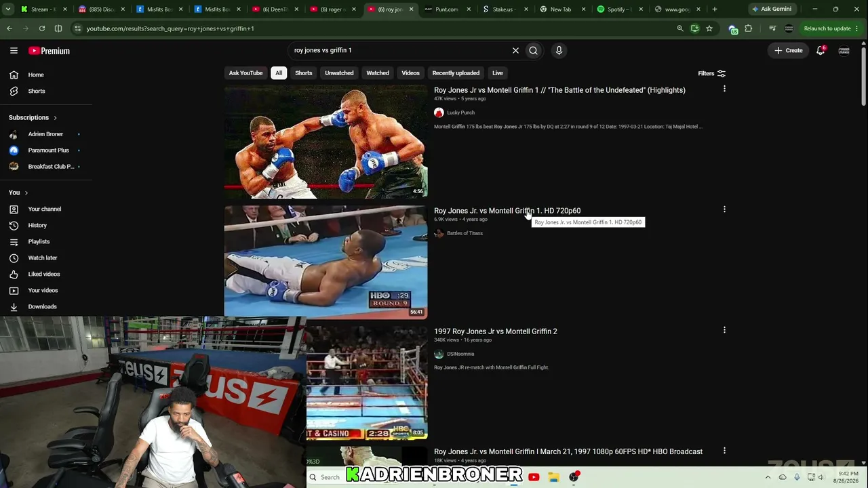The width and height of the screenshot is (868, 488).
Task: Filter results by Watched chip
Action: pos(378,73)
